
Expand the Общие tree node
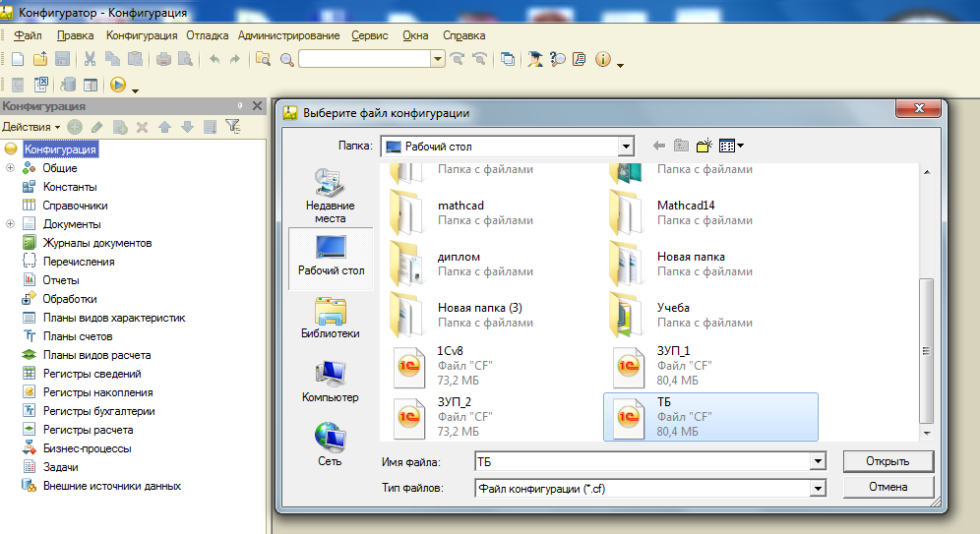[10, 168]
